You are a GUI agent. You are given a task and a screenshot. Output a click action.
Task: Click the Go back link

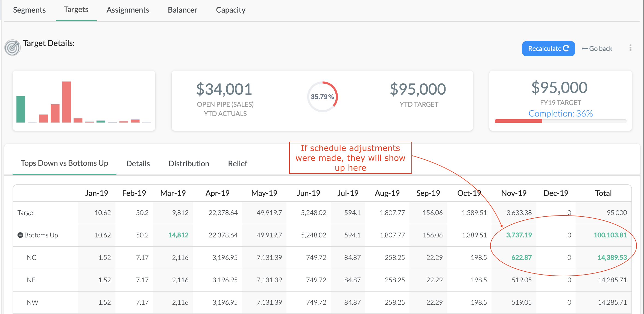click(x=597, y=49)
